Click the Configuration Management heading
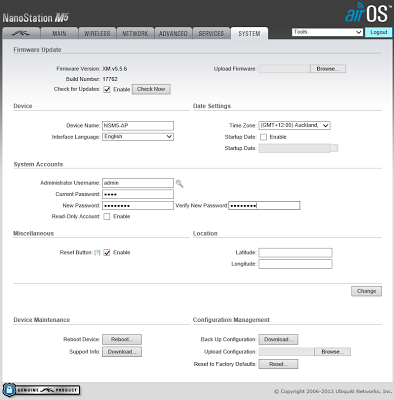Screen dimensions: 394x400 (x=231, y=320)
